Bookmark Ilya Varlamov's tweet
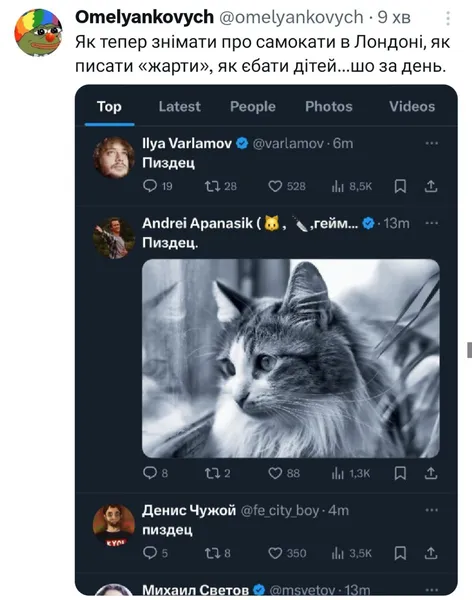Viewport: 472px width, 600px height. pyautogui.click(x=400, y=186)
